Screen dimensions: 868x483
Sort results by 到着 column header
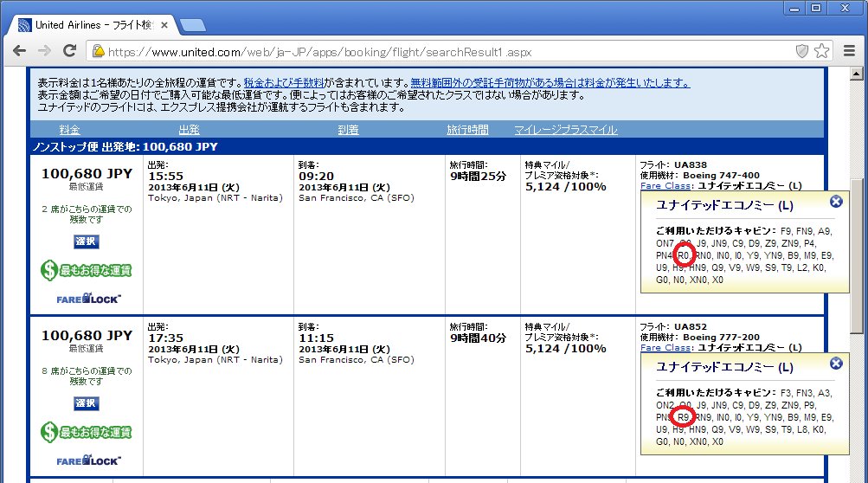click(348, 130)
